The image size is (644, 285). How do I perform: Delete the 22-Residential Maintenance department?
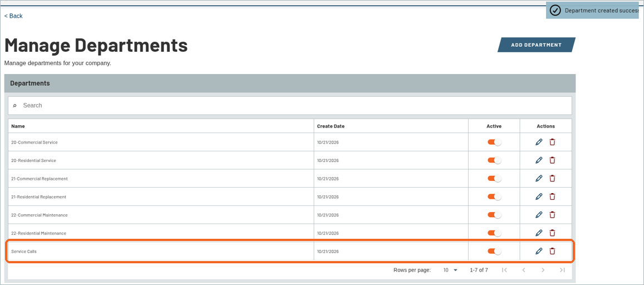(x=552, y=233)
